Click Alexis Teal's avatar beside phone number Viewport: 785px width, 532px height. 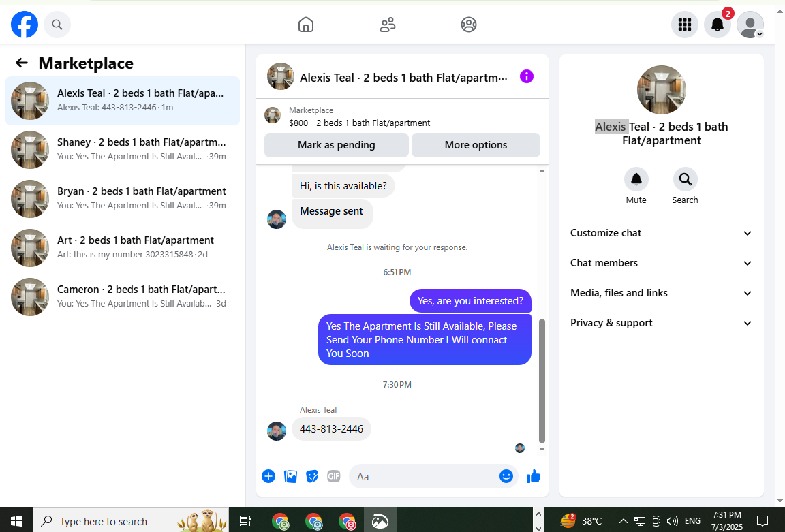277,431
